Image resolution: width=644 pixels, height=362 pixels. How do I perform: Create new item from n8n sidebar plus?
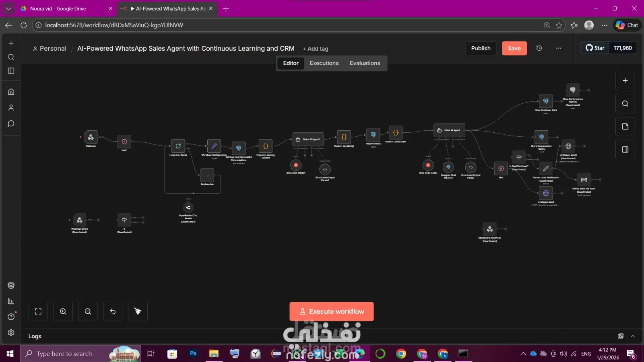[11, 43]
